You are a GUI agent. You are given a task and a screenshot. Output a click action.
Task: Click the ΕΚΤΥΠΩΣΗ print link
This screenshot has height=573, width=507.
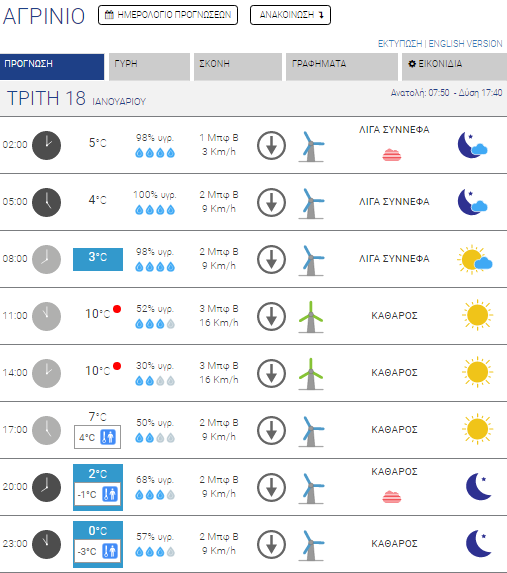400,44
